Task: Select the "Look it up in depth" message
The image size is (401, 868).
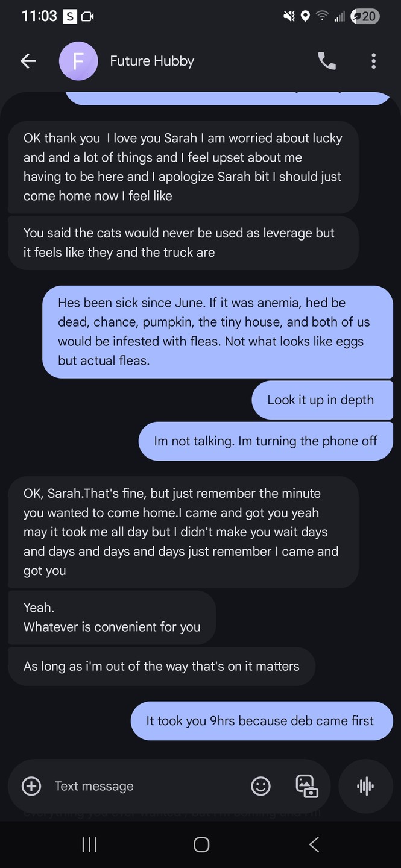Action: point(321,400)
